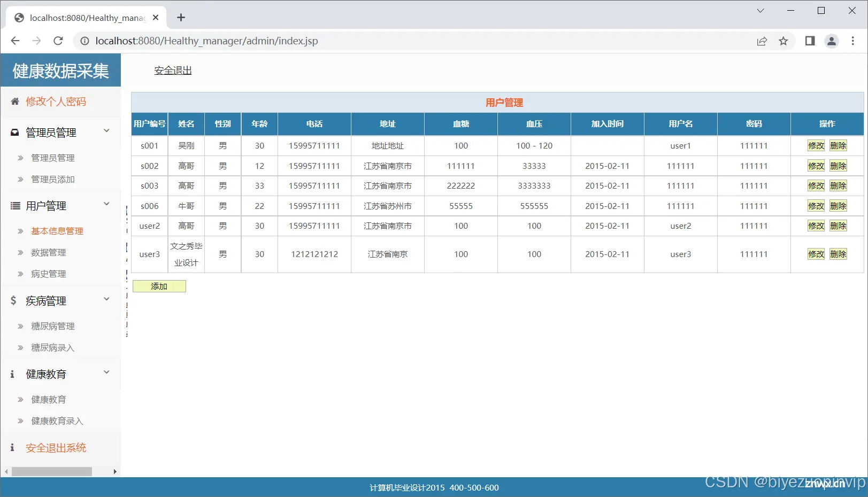Click the 文之秀毕业设计 name cell

click(x=186, y=254)
